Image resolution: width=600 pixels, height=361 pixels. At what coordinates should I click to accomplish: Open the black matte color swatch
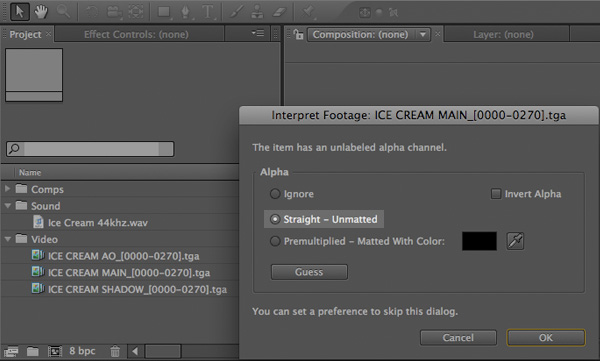(479, 241)
